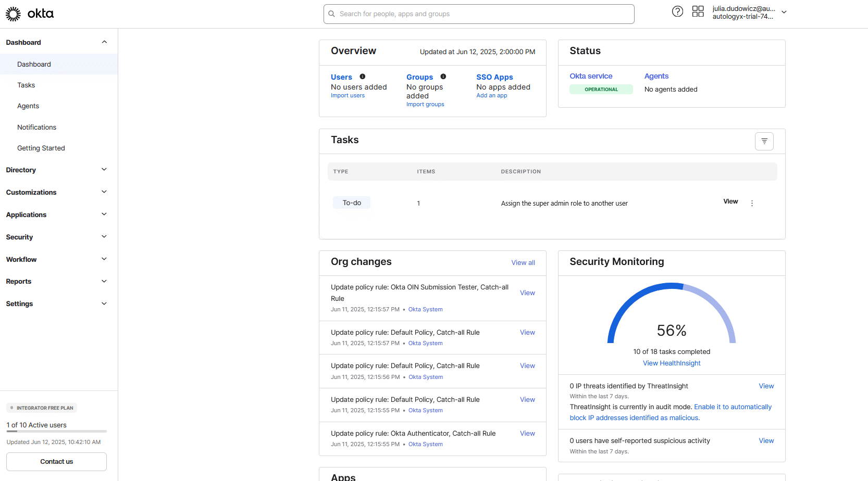Expand the Settings sidebar section

point(104,304)
